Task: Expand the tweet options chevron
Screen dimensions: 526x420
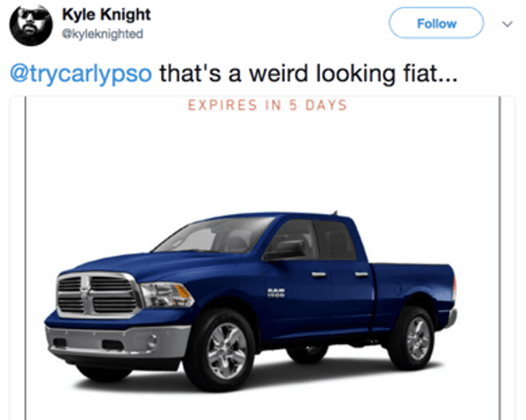Action: click(507, 24)
